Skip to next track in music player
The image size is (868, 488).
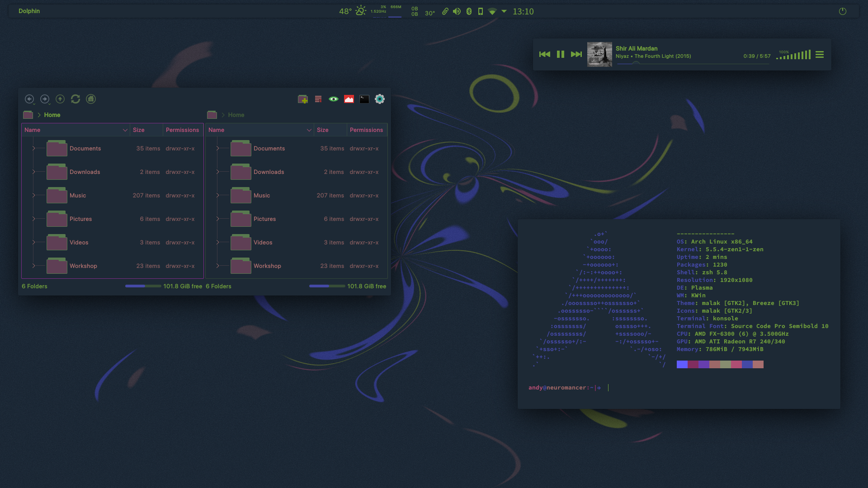(576, 54)
